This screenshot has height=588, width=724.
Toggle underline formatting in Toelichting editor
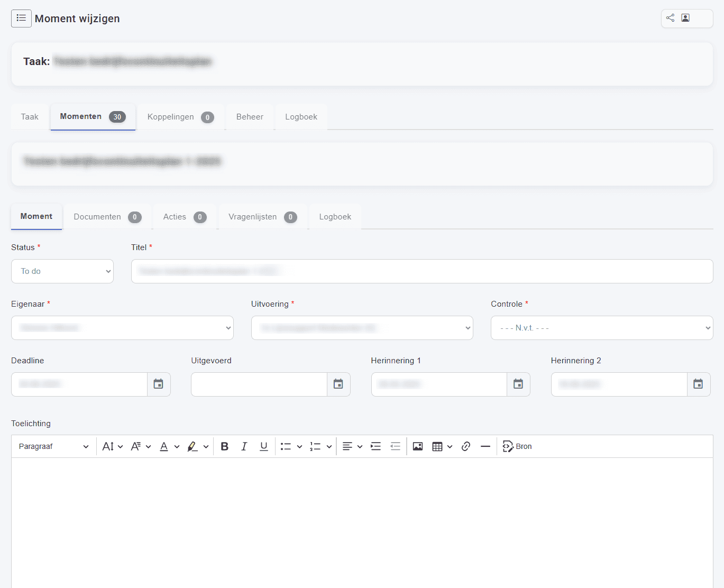pyautogui.click(x=264, y=446)
